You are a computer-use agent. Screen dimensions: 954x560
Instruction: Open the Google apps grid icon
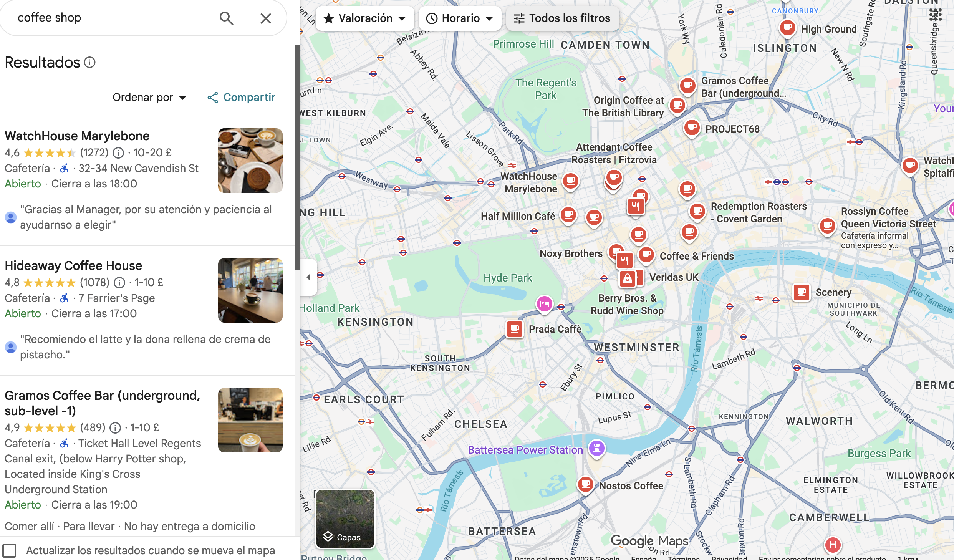(x=935, y=15)
